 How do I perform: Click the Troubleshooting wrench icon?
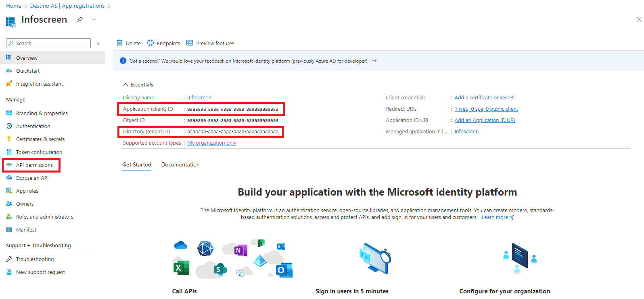[9, 259]
